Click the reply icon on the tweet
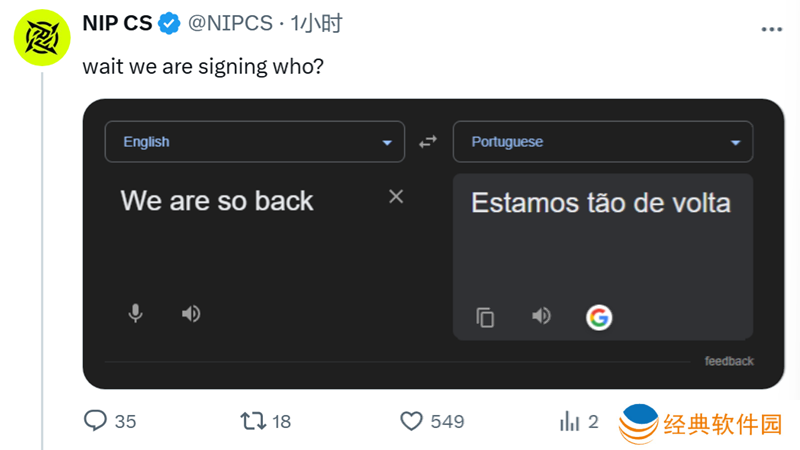 95,421
